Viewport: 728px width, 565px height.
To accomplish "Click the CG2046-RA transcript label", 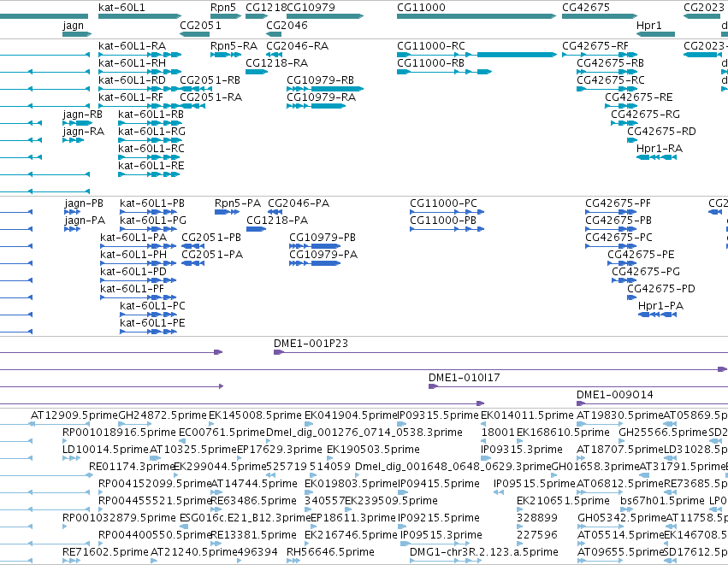I will click(297, 46).
